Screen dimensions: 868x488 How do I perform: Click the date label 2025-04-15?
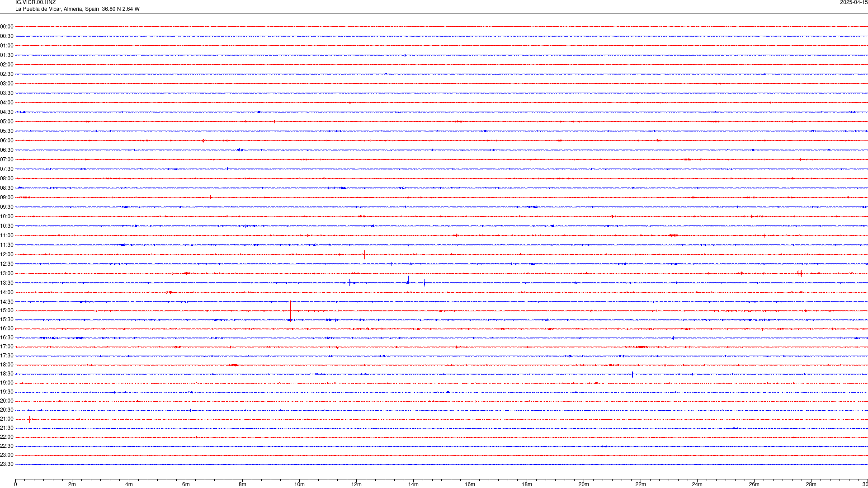(x=854, y=3)
